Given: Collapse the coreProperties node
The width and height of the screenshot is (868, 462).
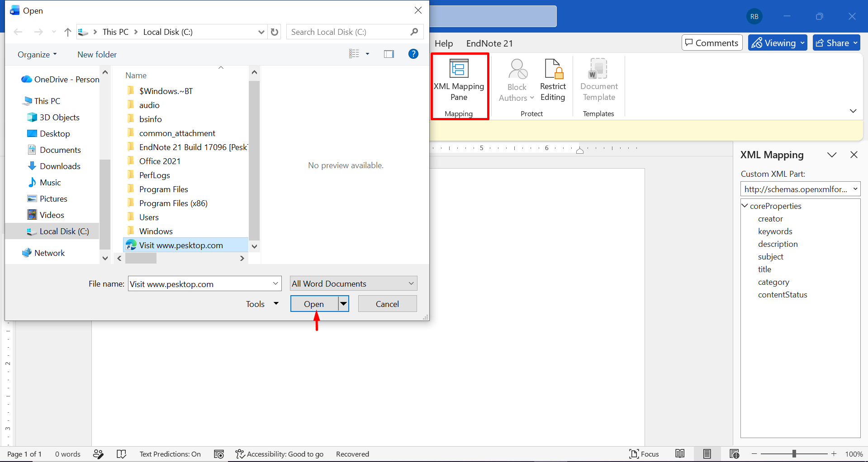Looking at the screenshot, I should pyautogui.click(x=745, y=206).
